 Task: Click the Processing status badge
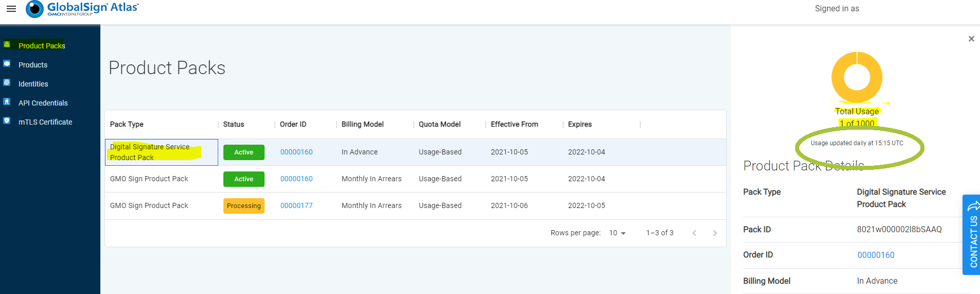(x=243, y=206)
